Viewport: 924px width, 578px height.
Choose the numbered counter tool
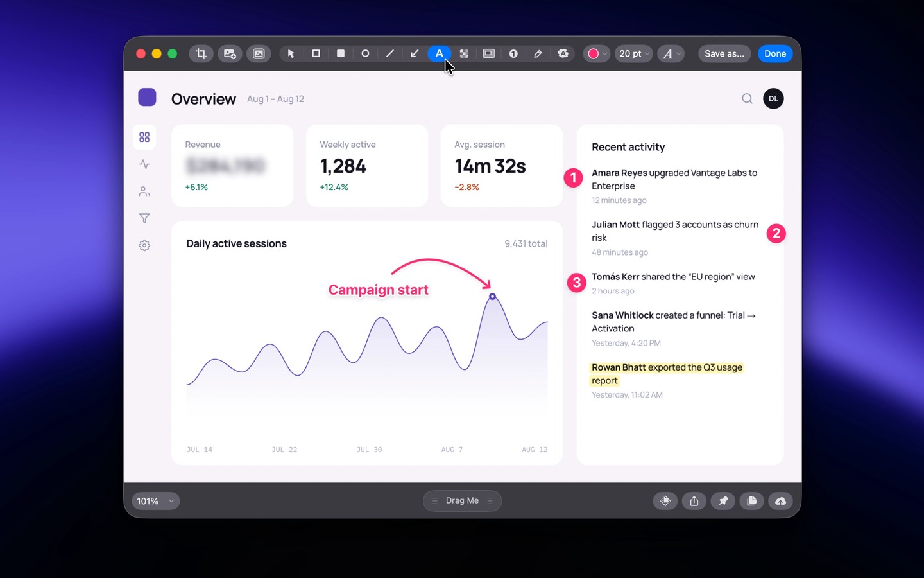513,54
